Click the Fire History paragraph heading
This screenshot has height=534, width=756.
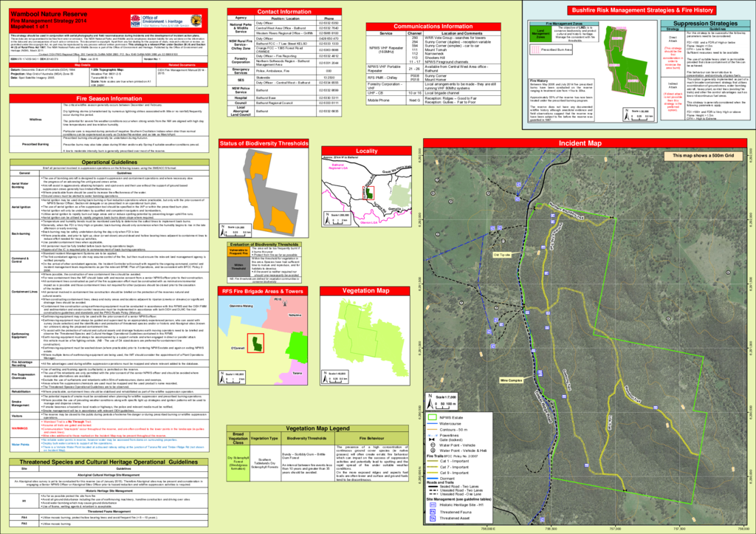(538, 81)
